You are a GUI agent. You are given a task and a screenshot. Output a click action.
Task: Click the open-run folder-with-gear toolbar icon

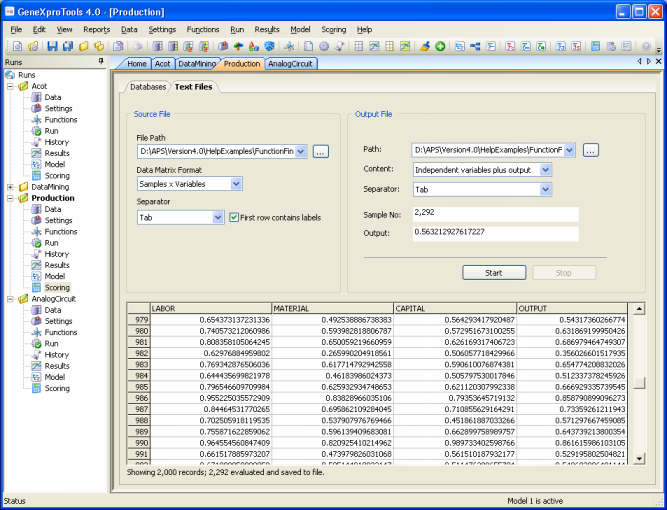33,46
